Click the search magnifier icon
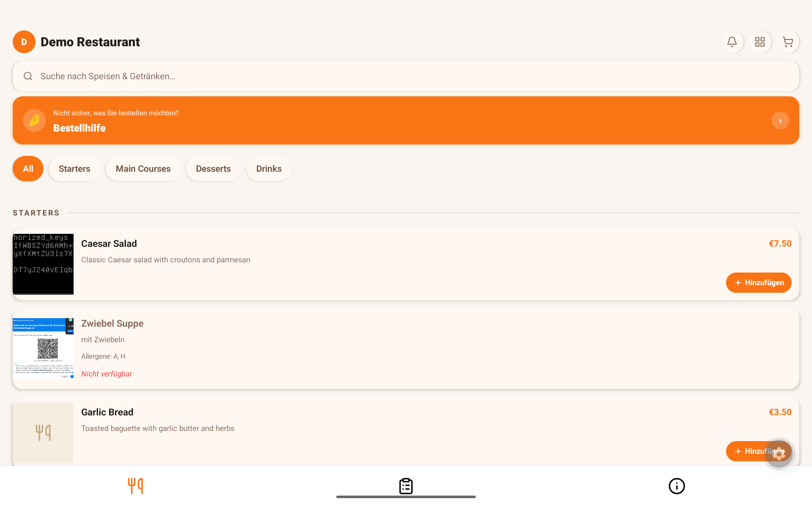The height and width of the screenshot is (507, 812). (x=28, y=76)
